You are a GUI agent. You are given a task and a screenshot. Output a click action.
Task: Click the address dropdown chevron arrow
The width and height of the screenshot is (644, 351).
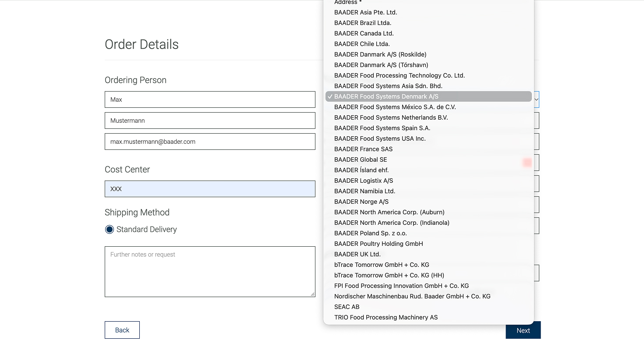[x=536, y=100]
